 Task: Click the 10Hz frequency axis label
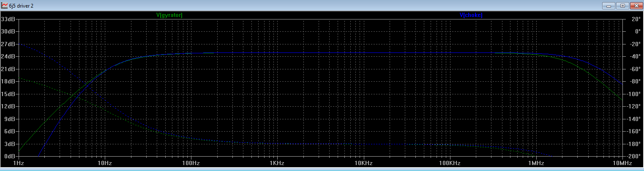105,163
